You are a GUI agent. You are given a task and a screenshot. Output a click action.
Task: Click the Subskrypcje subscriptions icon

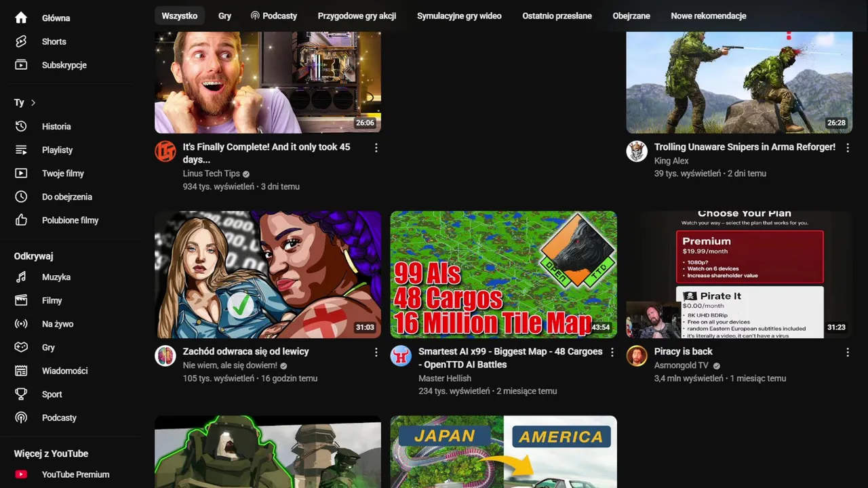click(x=21, y=65)
